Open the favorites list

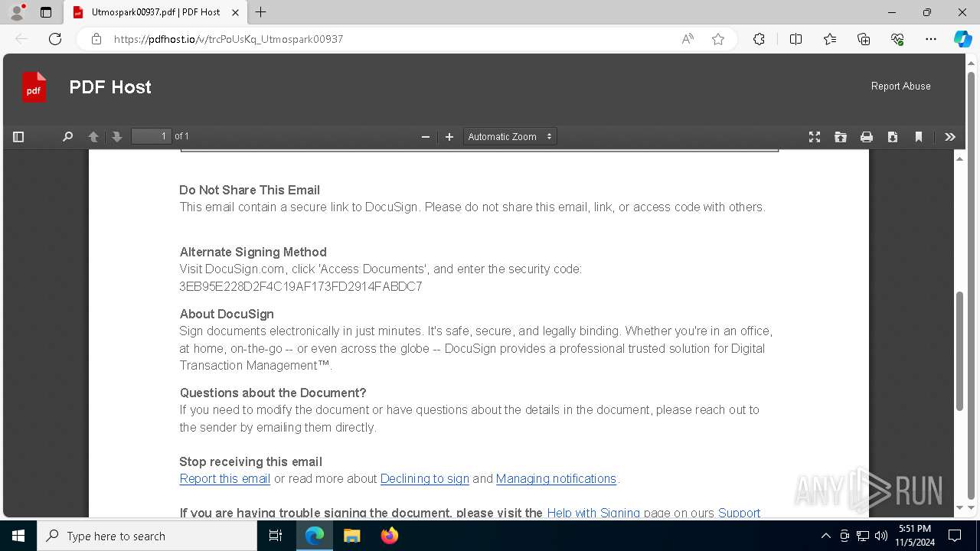830,39
